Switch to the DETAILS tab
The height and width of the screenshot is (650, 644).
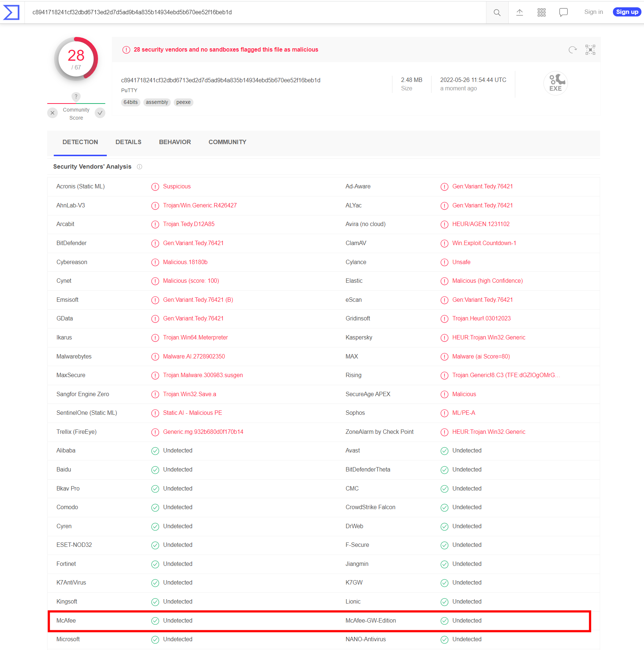(128, 142)
